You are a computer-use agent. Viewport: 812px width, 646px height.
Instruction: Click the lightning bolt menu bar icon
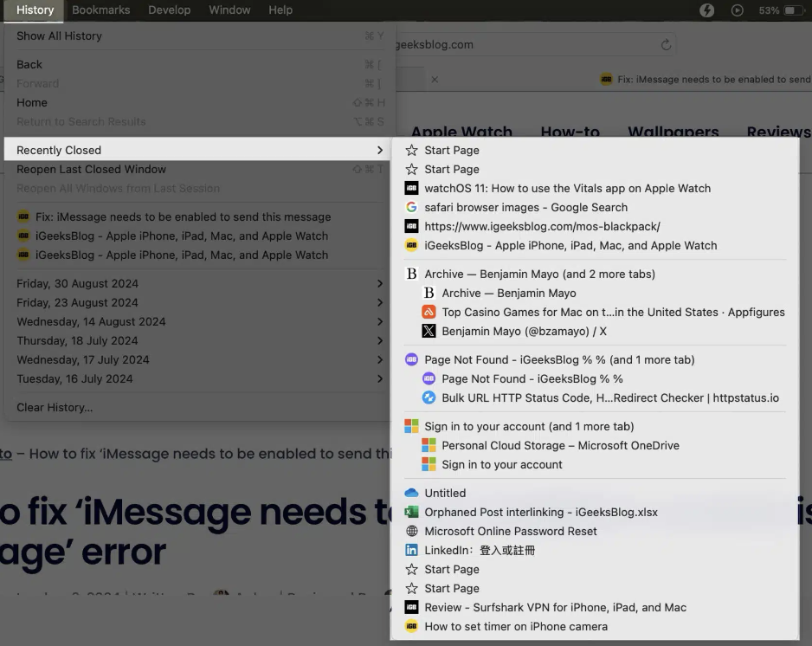point(707,10)
